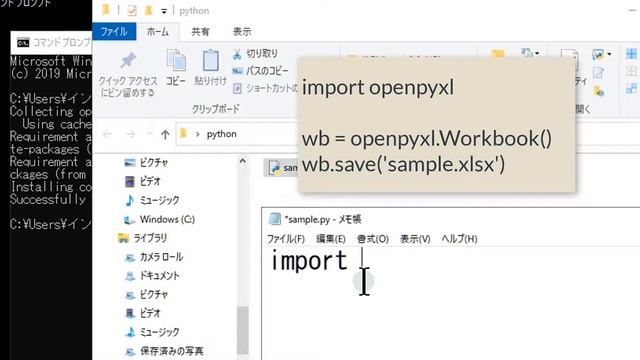
Task: Switch to the 共有 ribbon tab
Action: click(200, 32)
